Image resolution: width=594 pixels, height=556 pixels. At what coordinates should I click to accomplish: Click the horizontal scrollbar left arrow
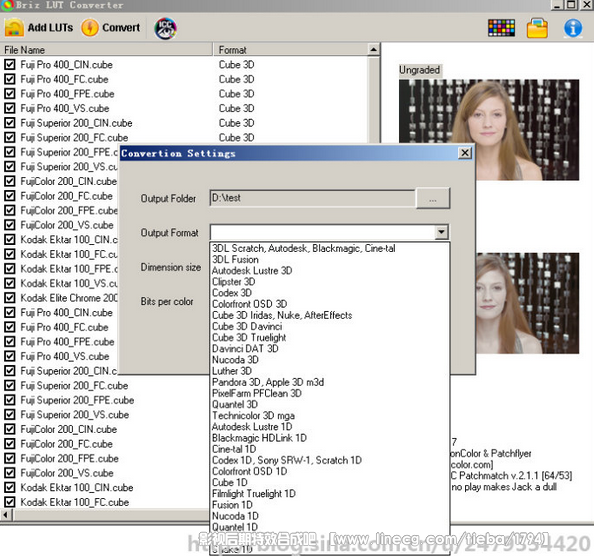6,515
